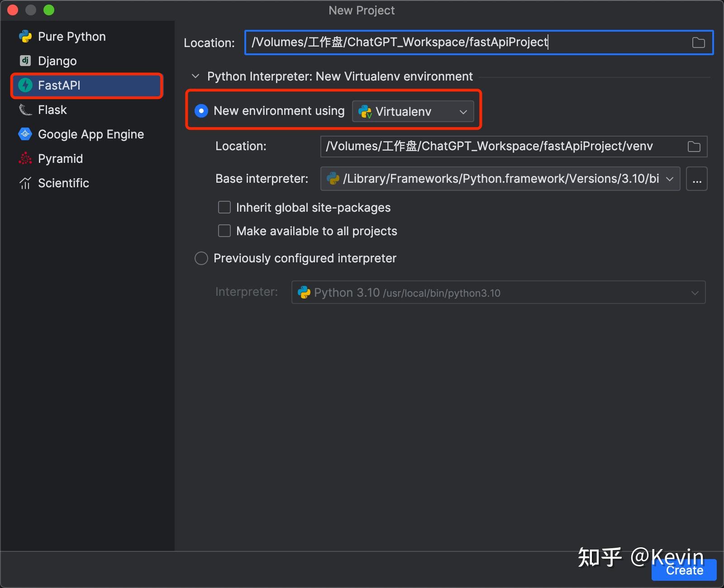Select Previously configured interpreter option
724x588 pixels.
tap(201, 258)
